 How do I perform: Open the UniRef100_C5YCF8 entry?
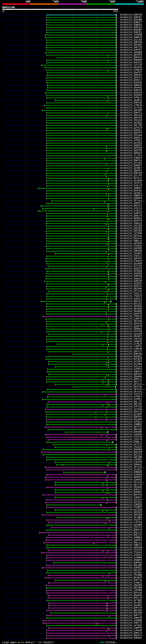[131, 394]
